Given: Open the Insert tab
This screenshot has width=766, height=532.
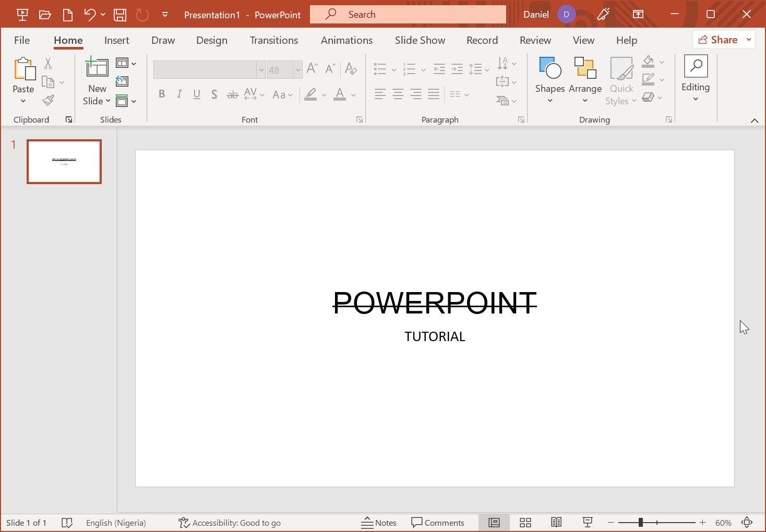Looking at the screenshot, I should (x=116, y=40).
